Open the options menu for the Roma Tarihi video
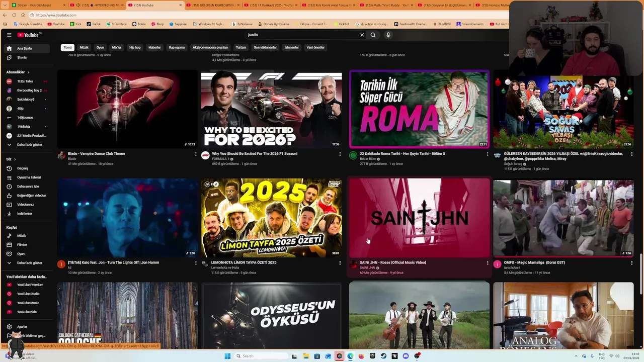The width and height of the screenshot is (644, 362). pyautogui.click(x=487, y=154)
